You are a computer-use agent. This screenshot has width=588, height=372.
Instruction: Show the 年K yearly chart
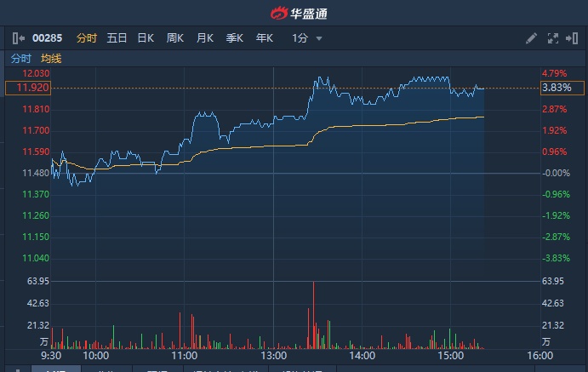tap(265, 38)
